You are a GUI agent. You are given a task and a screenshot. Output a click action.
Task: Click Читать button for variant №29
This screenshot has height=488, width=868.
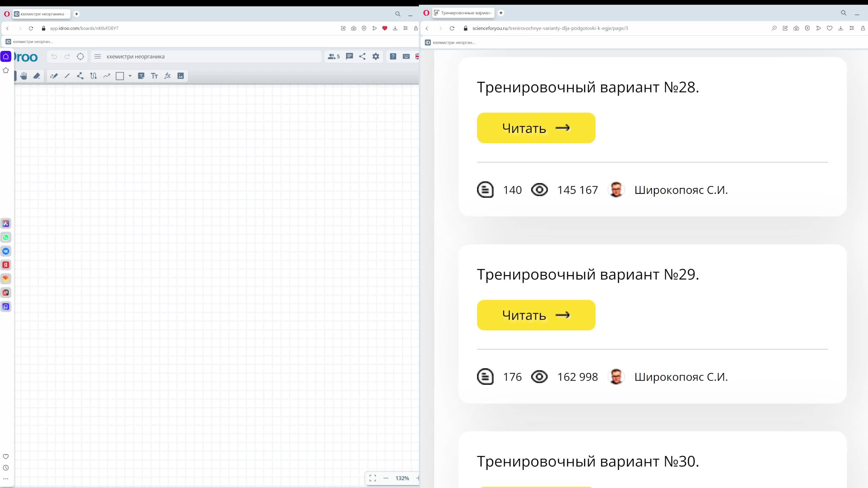point(536,315)
